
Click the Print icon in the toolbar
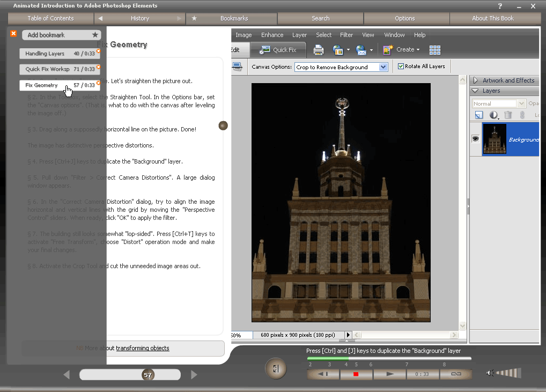pyautogui.click(x=318, y=50)
